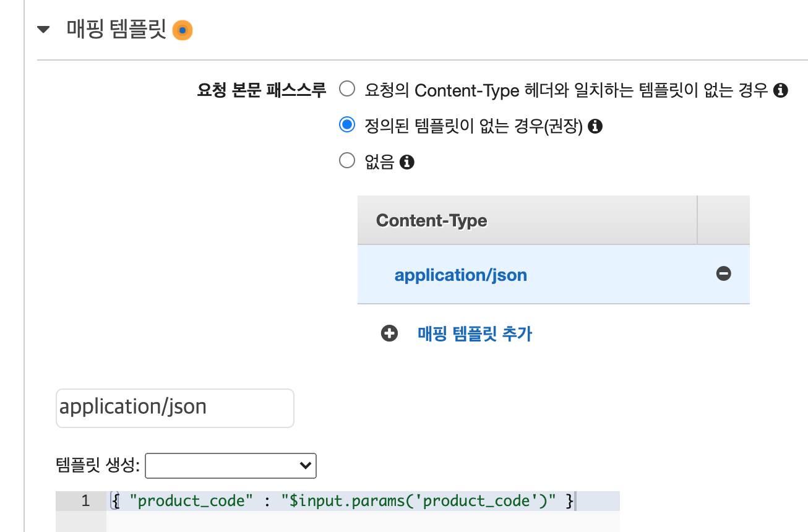This screenshot has height=532, width=808.
Task: Remove application/json template with minus icon
Action: coord(723,273)
